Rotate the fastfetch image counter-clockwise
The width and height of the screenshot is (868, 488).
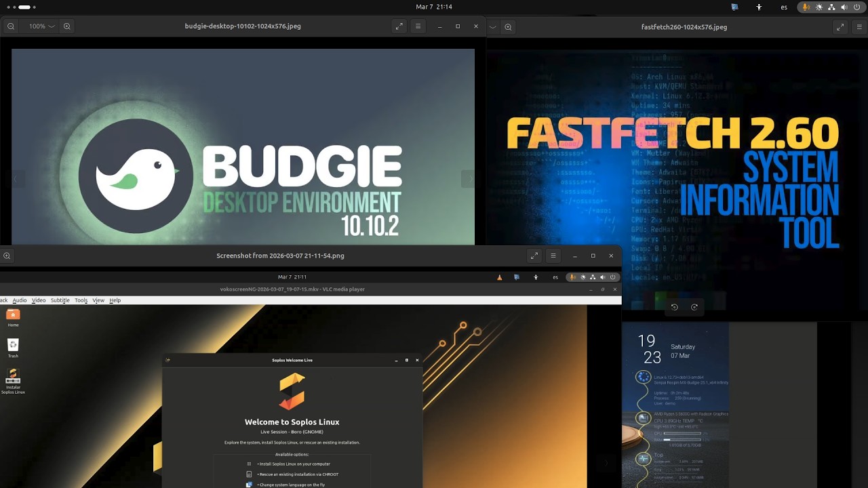pyautogui.click(x=674, y=307)
